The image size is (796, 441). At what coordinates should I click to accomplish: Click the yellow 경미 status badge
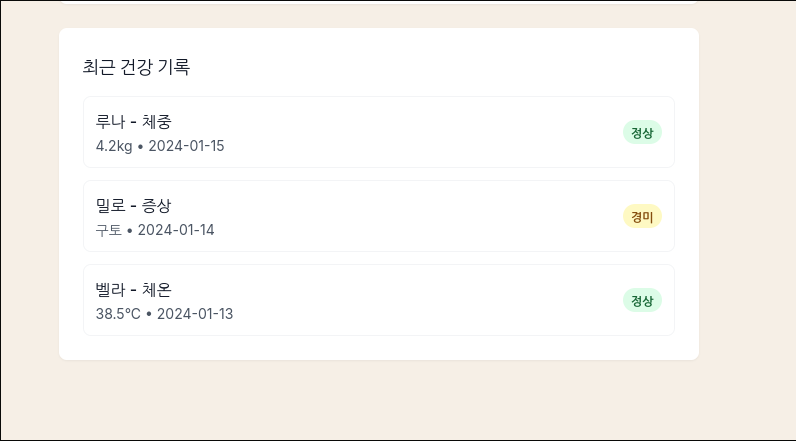(642, 216)
